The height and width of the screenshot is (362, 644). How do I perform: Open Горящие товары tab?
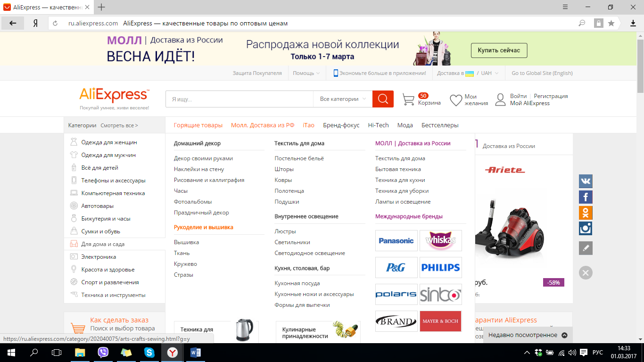(x=198, y=125)
